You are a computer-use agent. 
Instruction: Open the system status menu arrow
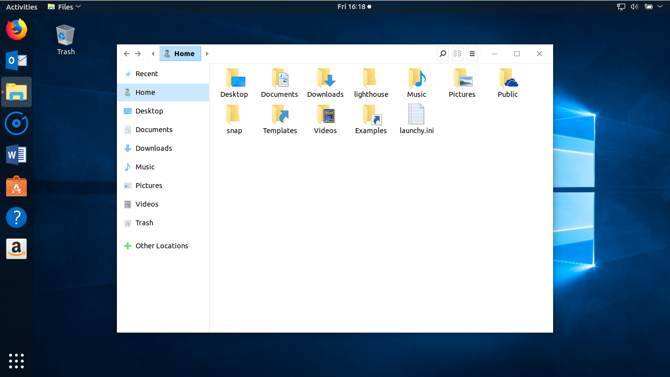click(x=660, y=6)
